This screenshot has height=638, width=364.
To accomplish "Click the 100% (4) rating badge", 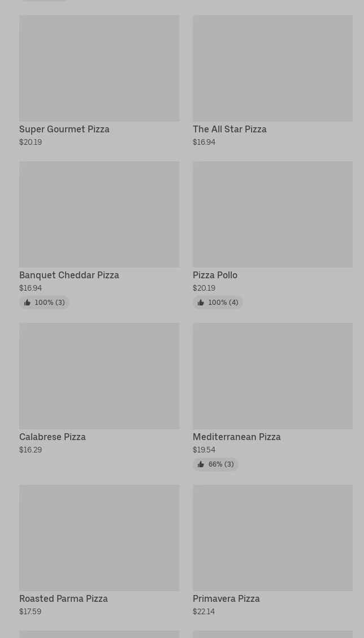I will tap(218, 303).
